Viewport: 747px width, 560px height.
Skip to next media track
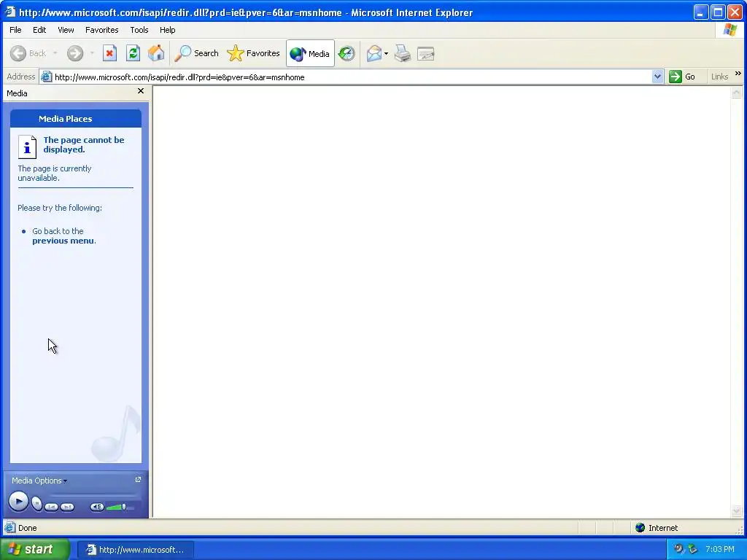67,507
